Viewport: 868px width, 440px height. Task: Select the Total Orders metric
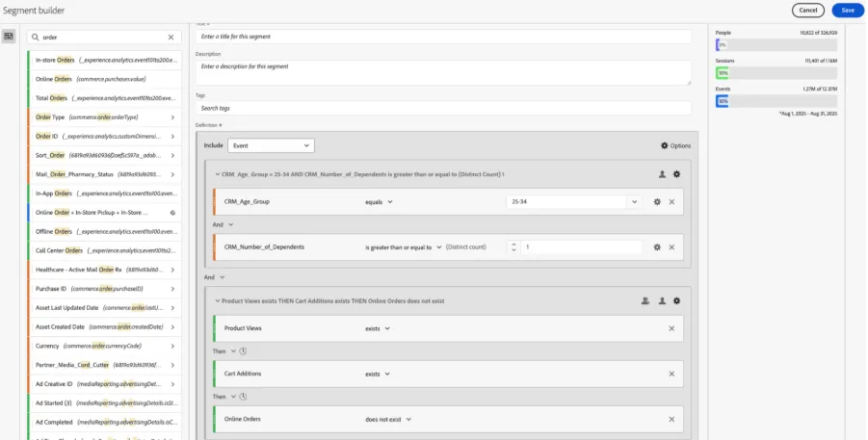[105, 98]
